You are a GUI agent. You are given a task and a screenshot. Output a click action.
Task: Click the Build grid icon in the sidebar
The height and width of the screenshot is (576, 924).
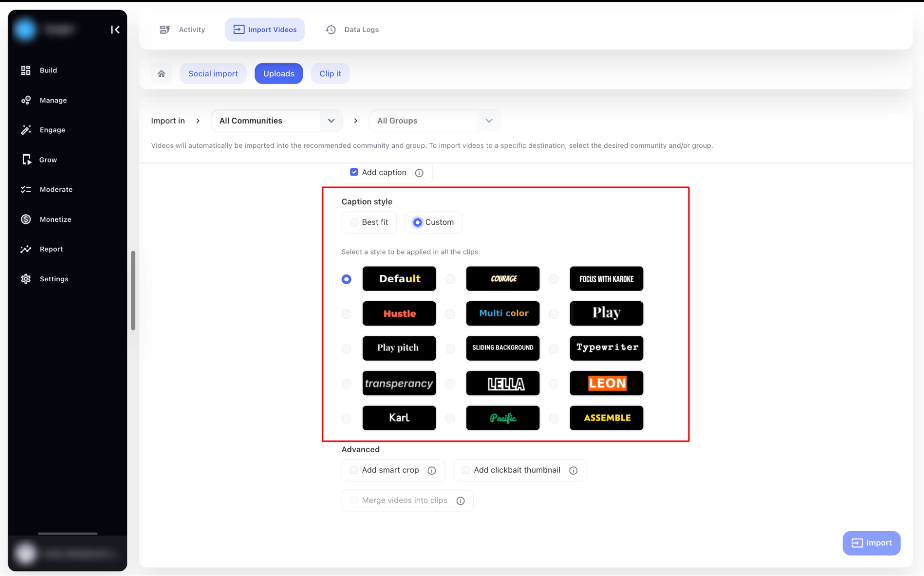coord(26,70)
